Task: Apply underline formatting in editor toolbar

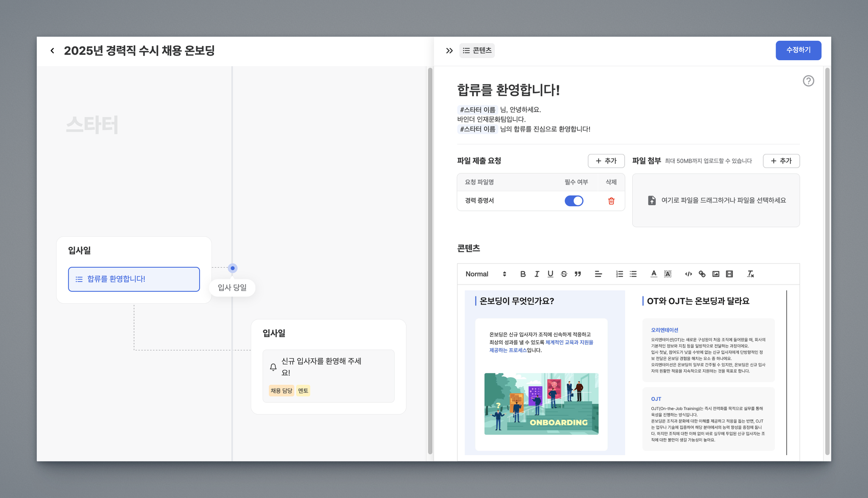Action: tap(550, 274)
